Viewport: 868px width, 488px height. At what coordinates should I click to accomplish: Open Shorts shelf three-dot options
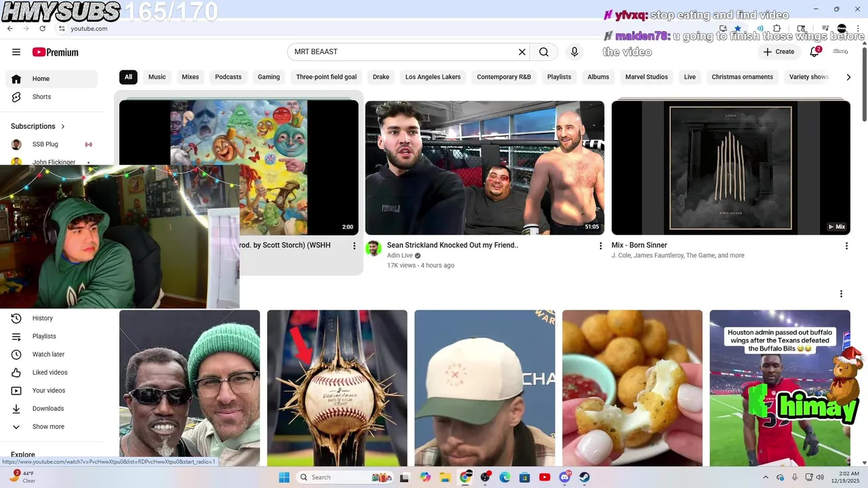click(x=841, y=293)
